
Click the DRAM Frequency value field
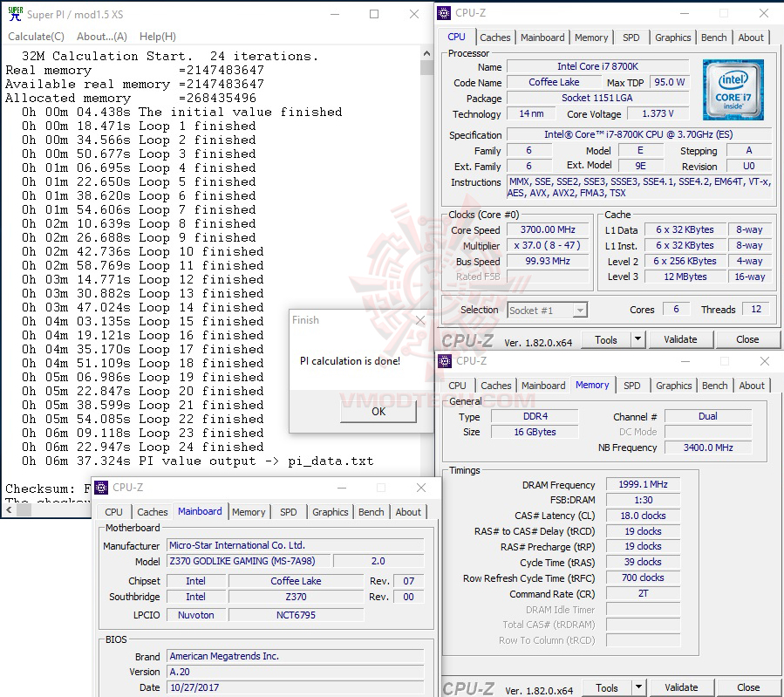[x=642, y=484]
